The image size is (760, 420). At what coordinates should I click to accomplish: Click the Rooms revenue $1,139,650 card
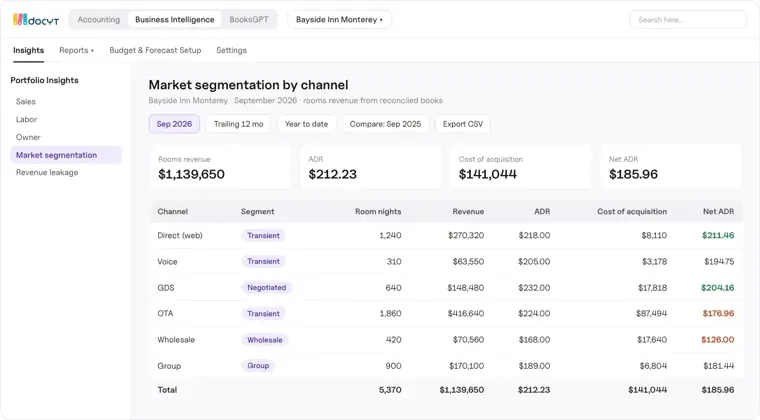tap(221, 167)
